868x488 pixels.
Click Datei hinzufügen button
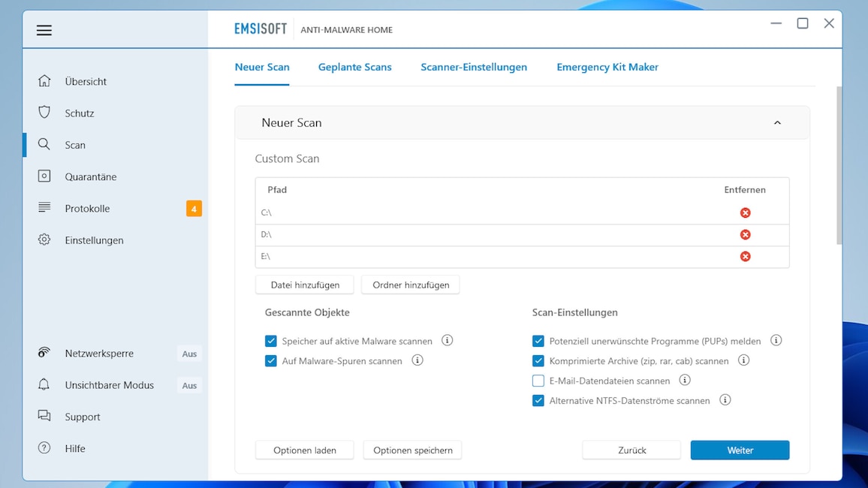click(305, 285)
